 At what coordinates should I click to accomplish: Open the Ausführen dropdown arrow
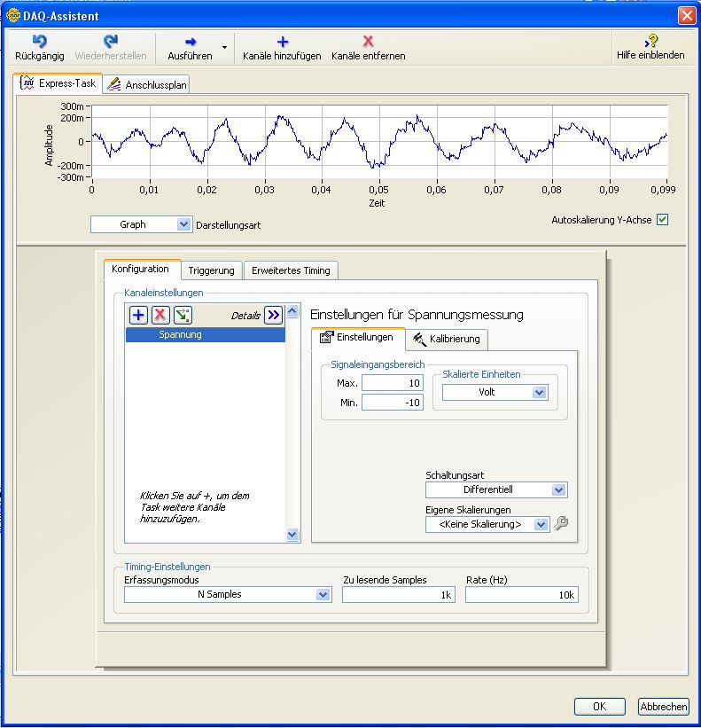click(224, 47)
